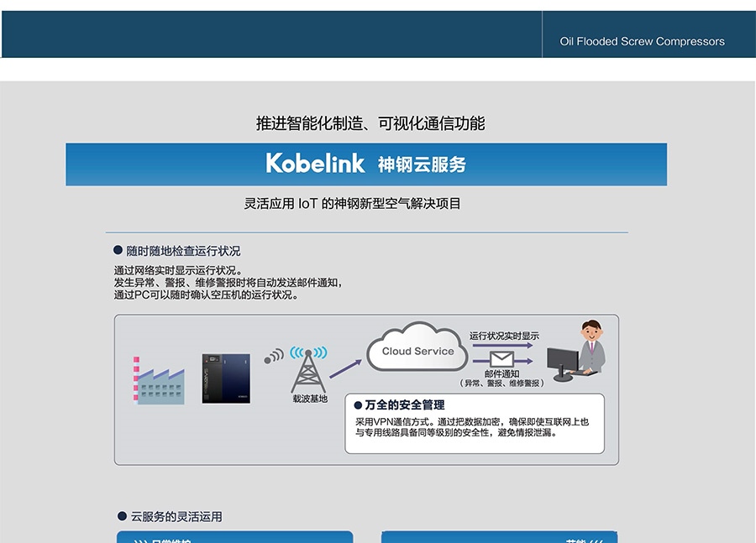Click the heading 随时随地检查运行状况

183,251
